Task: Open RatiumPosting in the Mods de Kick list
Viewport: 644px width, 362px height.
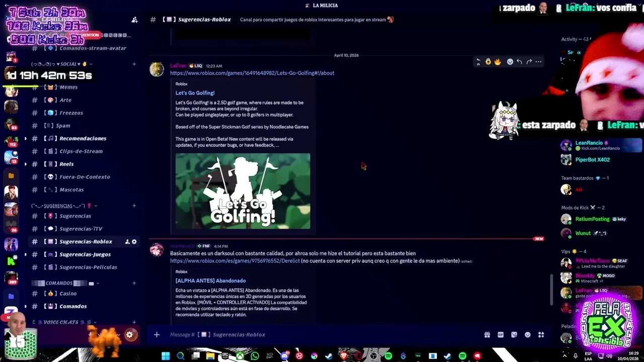Action: tap(601, 219)
